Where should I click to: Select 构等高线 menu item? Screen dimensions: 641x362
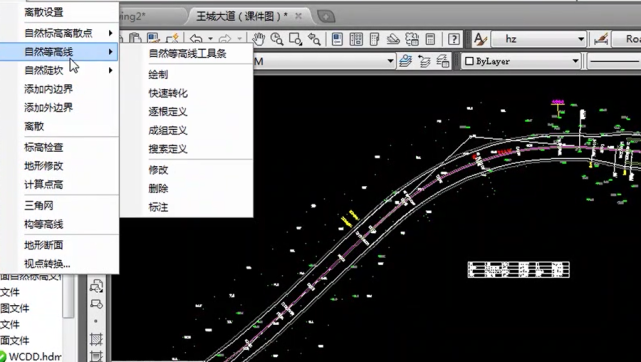(44, 224)
